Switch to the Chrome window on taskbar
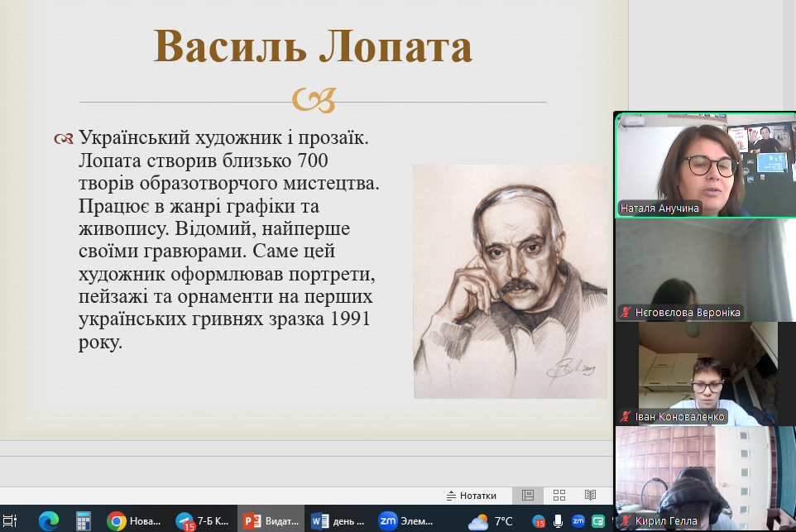Viewport: 796px width, 532px height. click(135, 521)
